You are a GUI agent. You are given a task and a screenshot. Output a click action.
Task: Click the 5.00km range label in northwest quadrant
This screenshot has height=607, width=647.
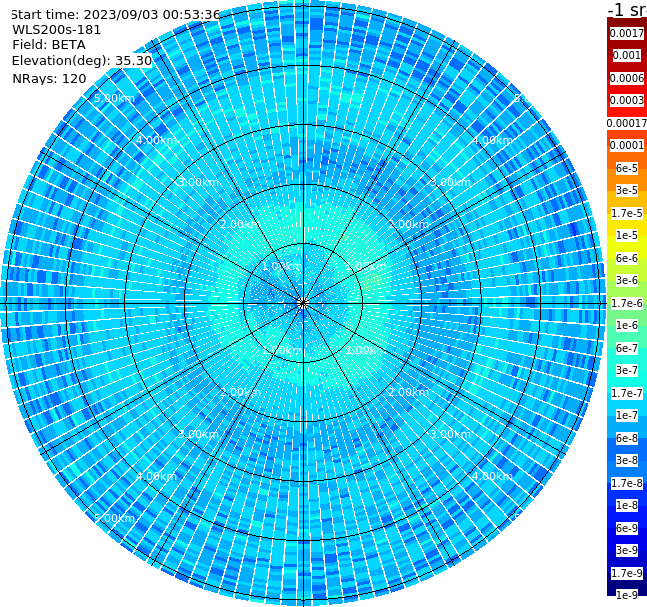pos(114,99)
